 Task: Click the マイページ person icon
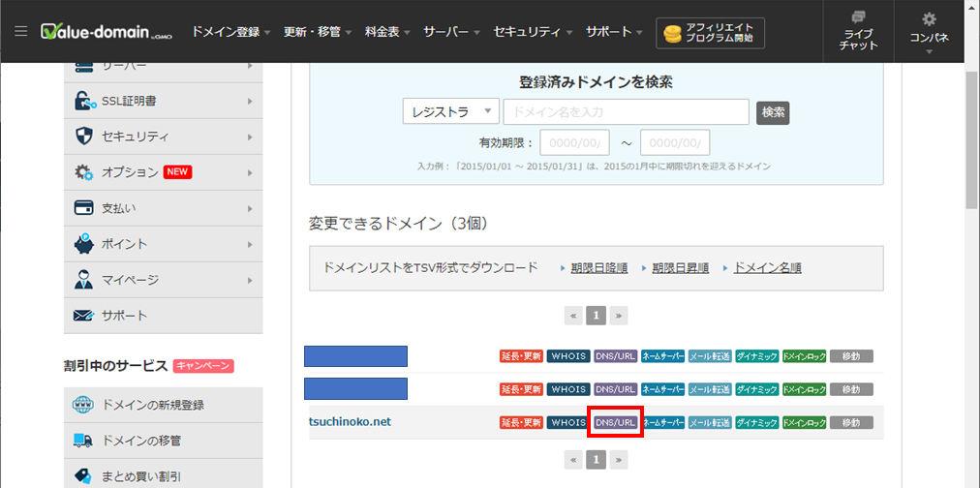click(x=83, y=279)
